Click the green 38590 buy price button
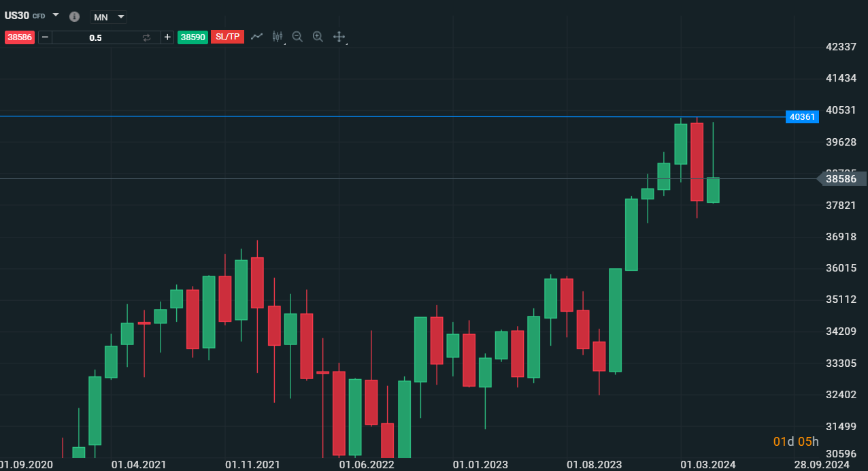 tap(193, 37)
